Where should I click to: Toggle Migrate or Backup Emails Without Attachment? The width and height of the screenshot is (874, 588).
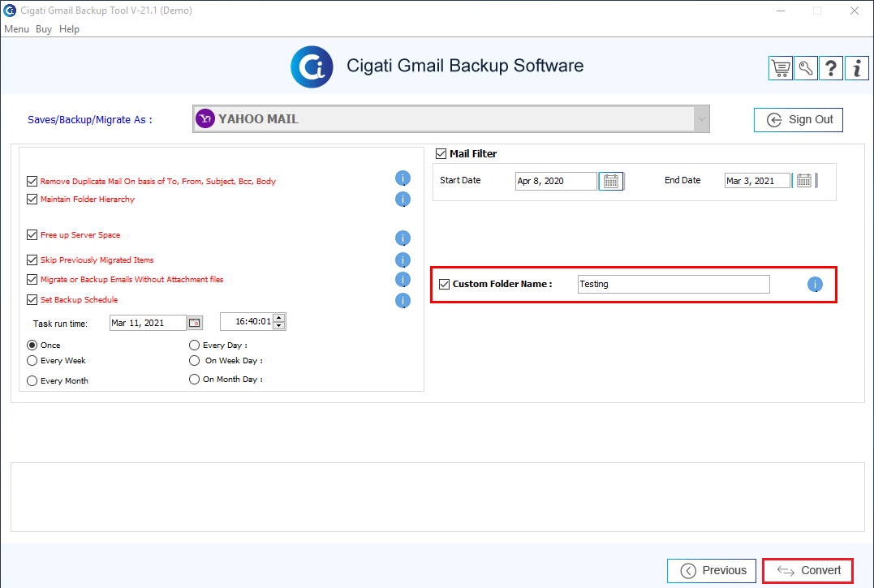coord(32,280)
